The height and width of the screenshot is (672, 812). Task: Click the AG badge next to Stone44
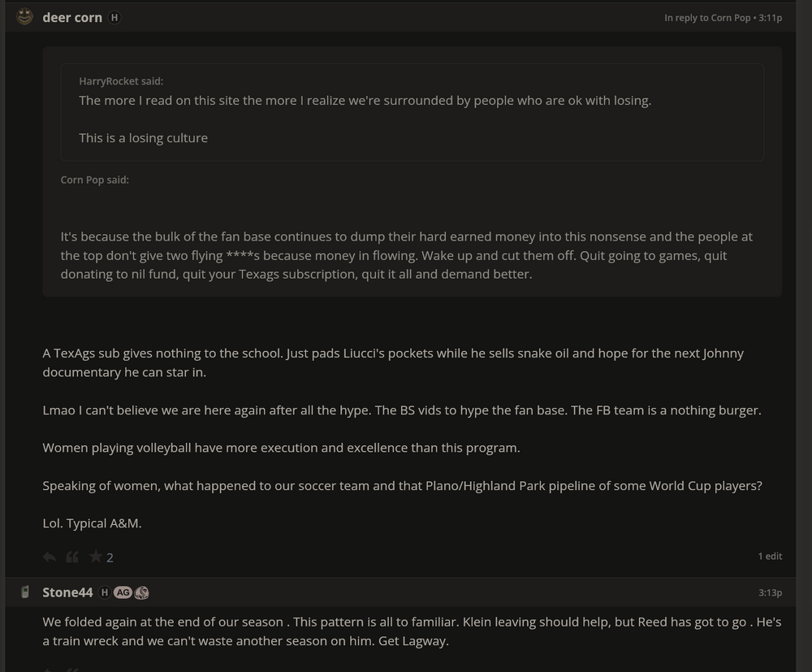pyautogui.click(x=123, y=592)
